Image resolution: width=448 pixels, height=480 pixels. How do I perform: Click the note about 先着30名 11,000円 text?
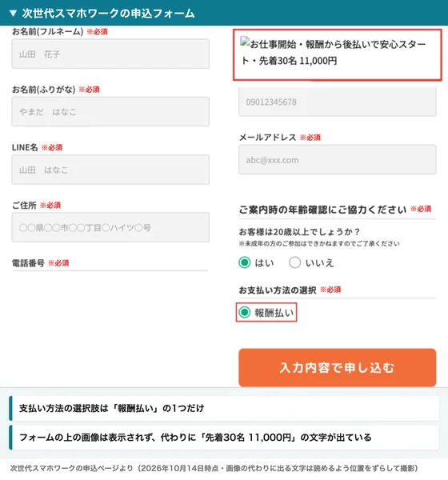pyautogui.click(x=224, y=437)
